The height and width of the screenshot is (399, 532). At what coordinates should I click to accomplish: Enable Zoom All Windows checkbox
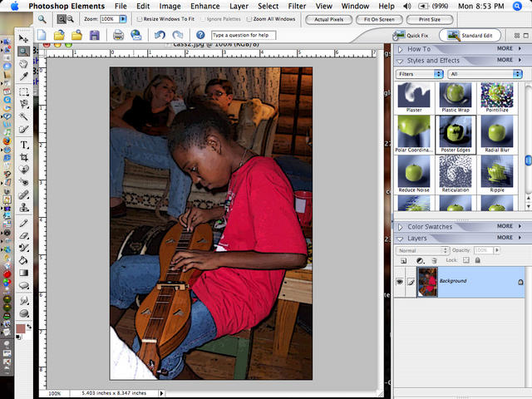click(x=249, y=19)
